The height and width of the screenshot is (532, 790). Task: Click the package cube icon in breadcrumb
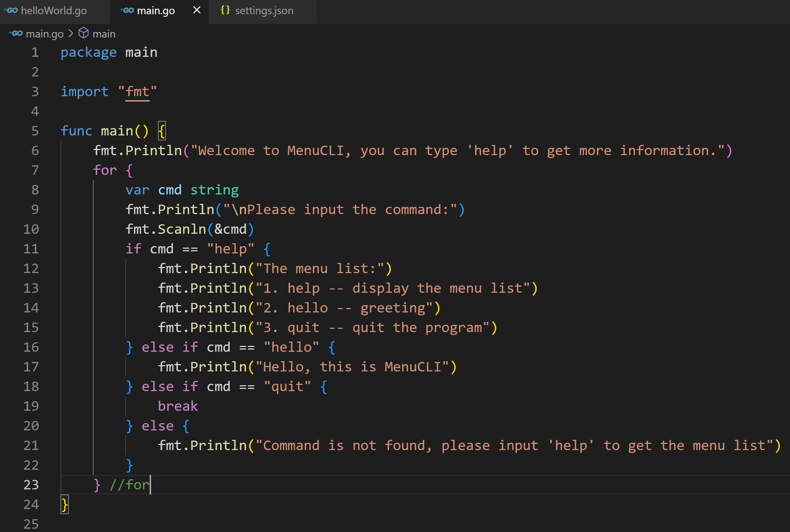(83, 33)
